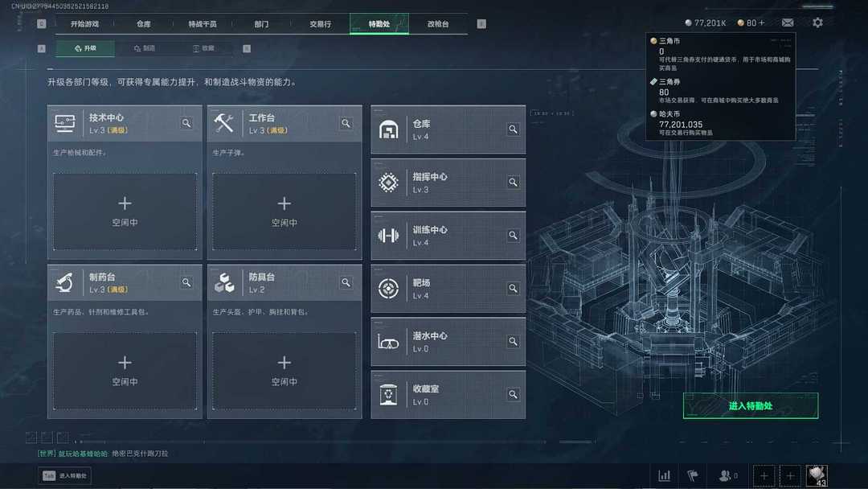Image resolution: width=868 pixels, height=489 pixels.
Task: Click magnifier on 技术中心 card
Action: pyautogui.click(x=186, y=123)
